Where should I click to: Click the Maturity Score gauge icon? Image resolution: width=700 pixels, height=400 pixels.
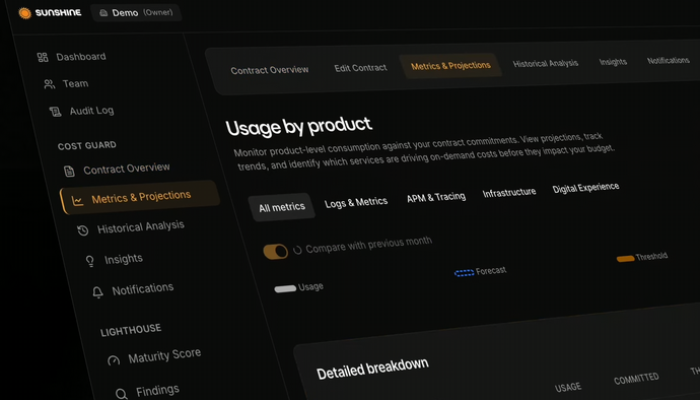tap(113, 360)
